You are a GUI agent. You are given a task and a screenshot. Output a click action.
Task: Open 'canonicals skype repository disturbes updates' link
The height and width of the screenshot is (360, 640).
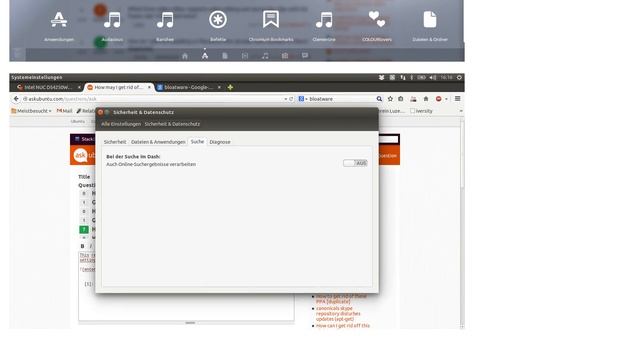click(x=338, y=313)
